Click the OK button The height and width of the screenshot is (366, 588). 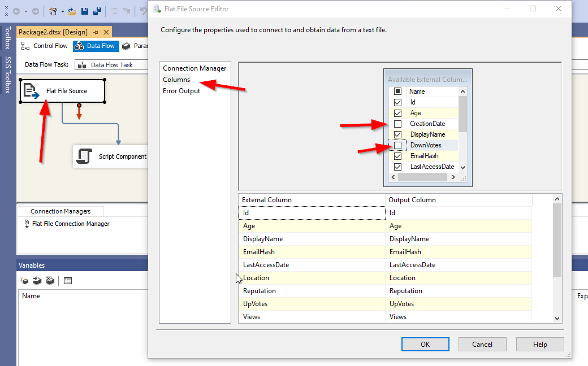coord(425,345)
